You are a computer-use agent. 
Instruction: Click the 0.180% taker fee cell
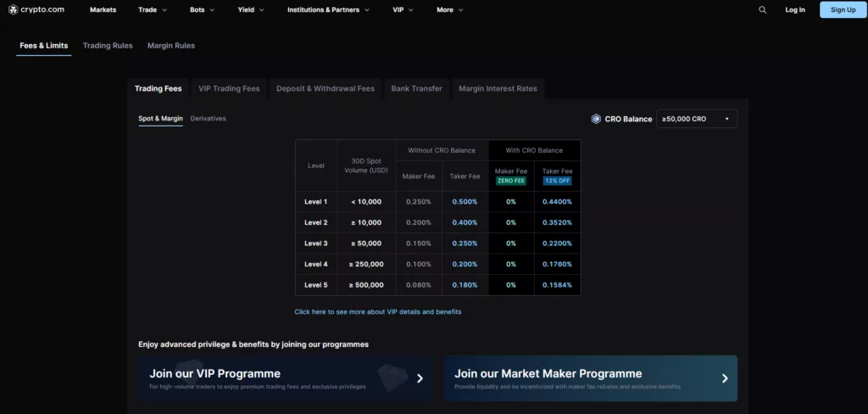tap(465, 285)
